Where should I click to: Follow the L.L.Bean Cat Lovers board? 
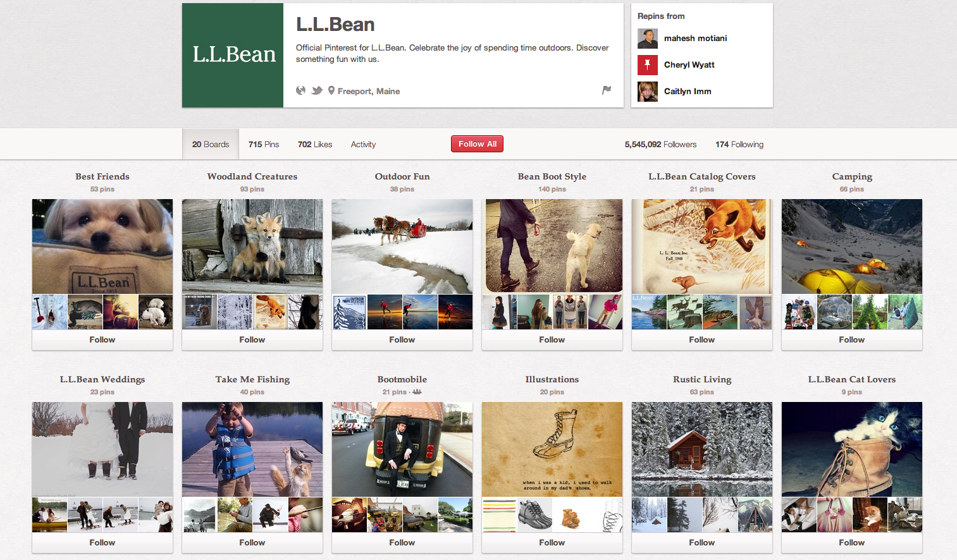852,542
